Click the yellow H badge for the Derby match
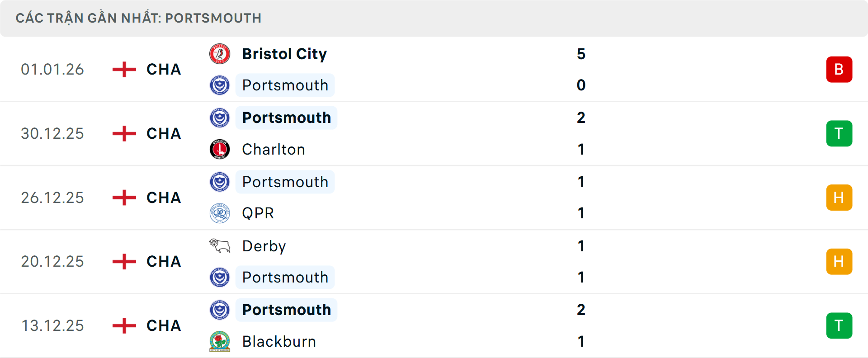868x358 pixels. tap(840, 261)
